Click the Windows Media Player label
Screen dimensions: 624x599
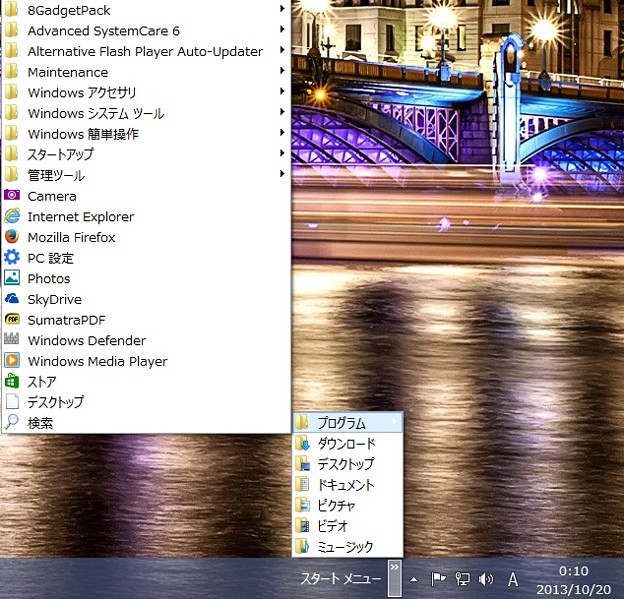click(x=98, y=361)
